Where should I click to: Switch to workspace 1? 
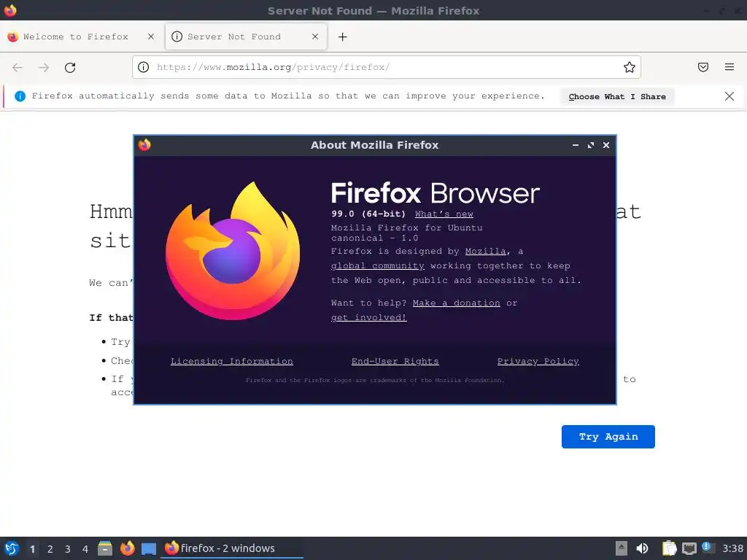pyautogui.click(x=32, y=549)
